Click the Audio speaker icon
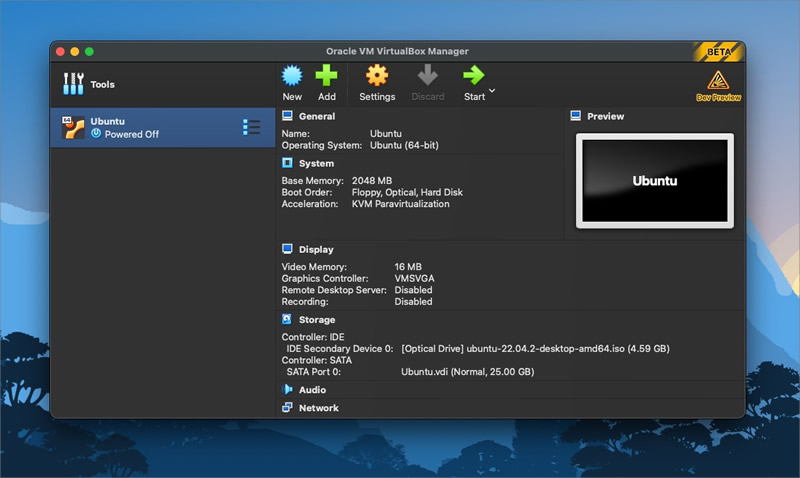Viewport: 800px width, 478px height. (x=287, y=389)
